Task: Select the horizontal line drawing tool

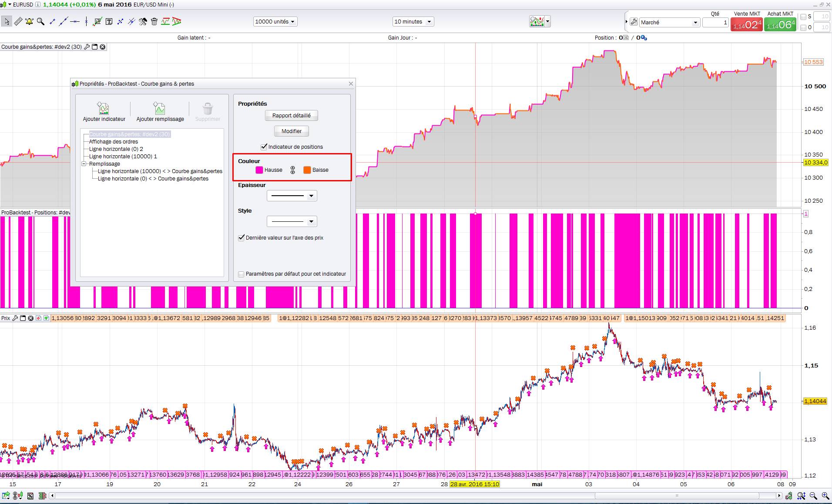Action: click(75, 21)
